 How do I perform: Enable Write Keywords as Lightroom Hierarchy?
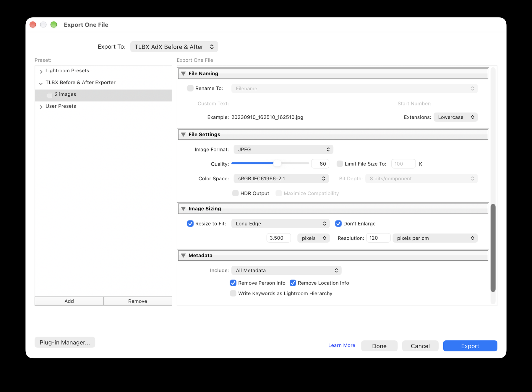pyautogui.click(x=233, y=293)
